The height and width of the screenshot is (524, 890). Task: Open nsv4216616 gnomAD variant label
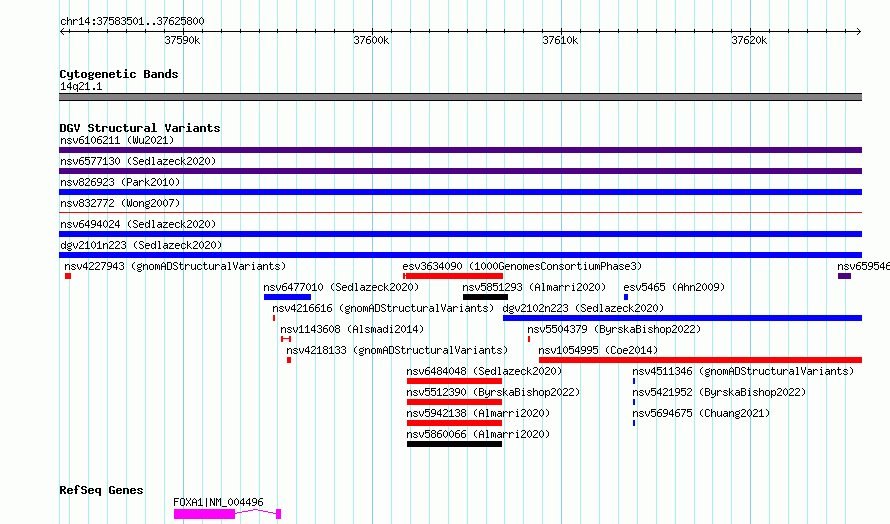[383, 308]
